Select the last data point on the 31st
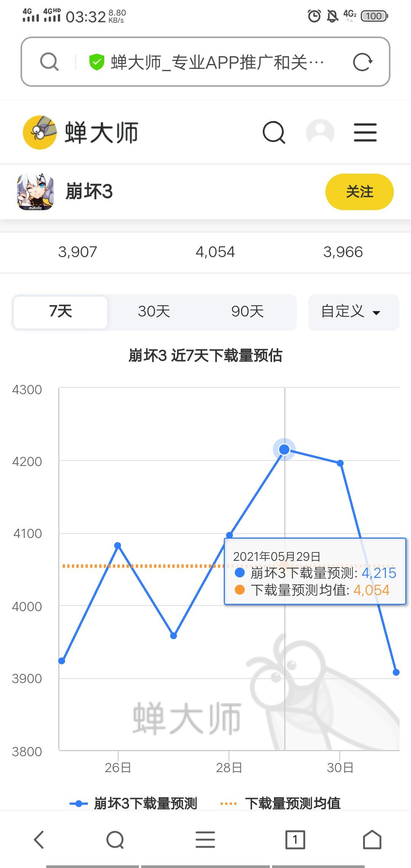Viewport: 411px width, 868px height. click(396, 672)
